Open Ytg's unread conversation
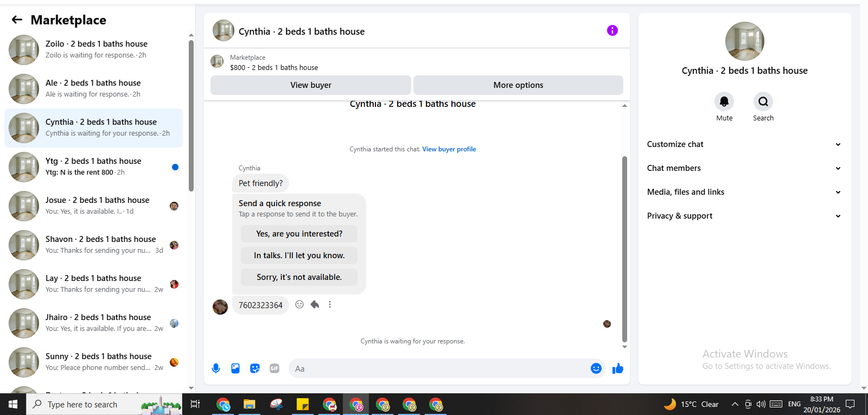The image size is (868, 415). coord(93,167)
